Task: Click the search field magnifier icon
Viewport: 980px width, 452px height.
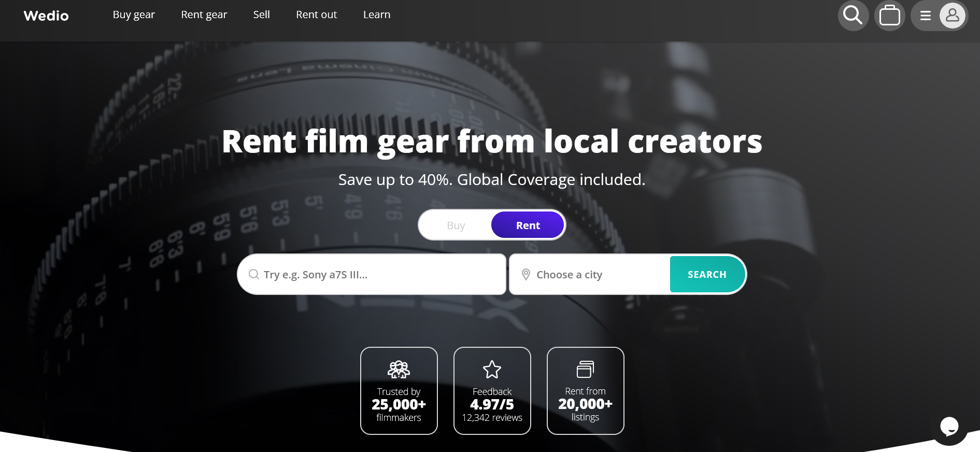Action: [x=254, y=274]
